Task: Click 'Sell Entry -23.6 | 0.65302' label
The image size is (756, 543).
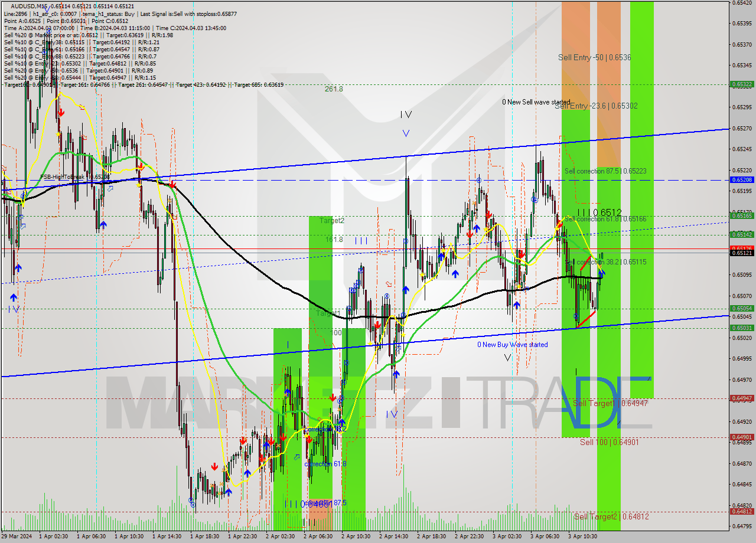Action: tap(596, 106)
